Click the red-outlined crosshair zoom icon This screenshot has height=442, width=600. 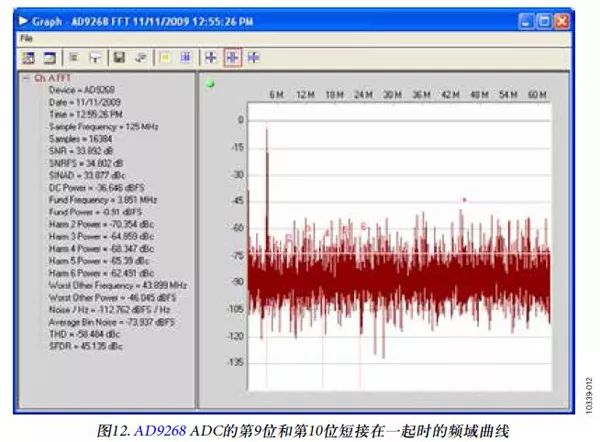click(233, 57)
